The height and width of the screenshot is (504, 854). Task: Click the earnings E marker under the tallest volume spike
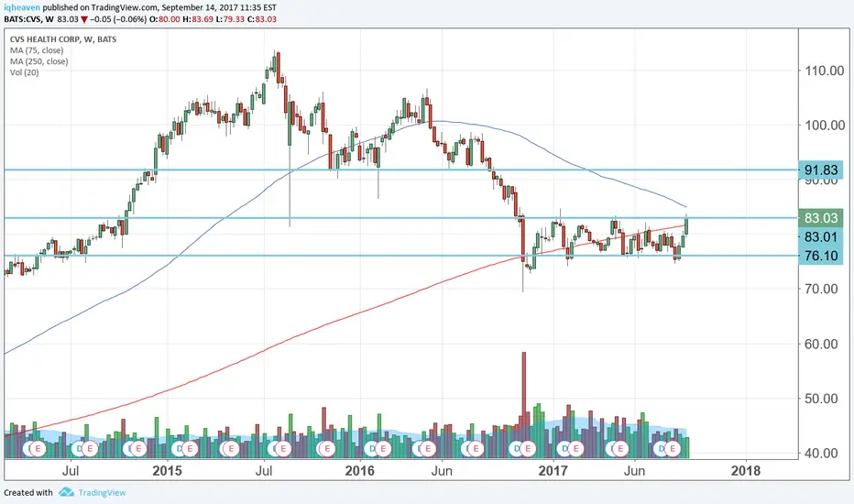[527, 449]
